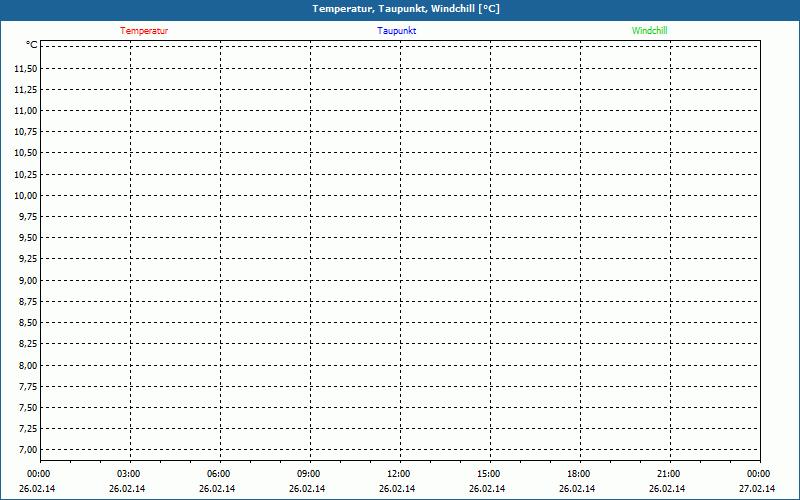This screenshot has width=800, height=500.
Task: Click the blue Taupunkt legend label
Action: [397, 31]
